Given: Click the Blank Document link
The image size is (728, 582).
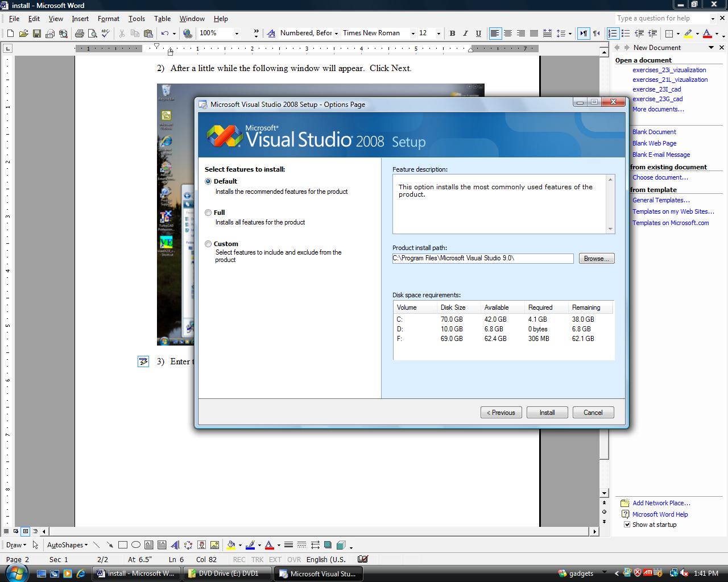Looking at the screenshot, I should (654, 132).
